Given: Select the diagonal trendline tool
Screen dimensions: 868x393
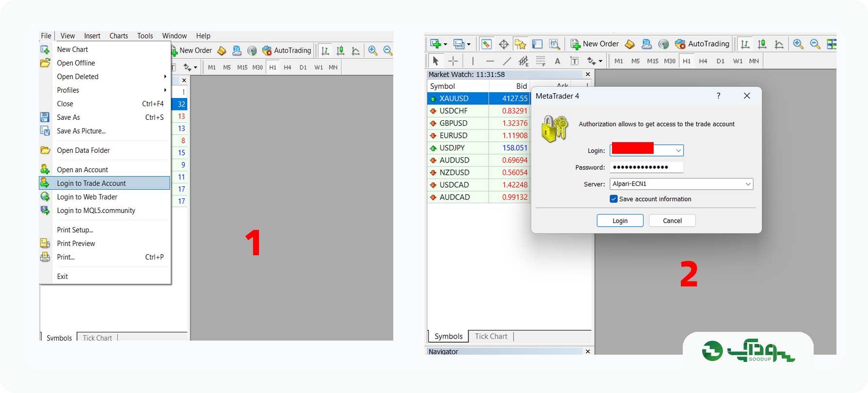Looking at the screenshot, I should [507, 61].
